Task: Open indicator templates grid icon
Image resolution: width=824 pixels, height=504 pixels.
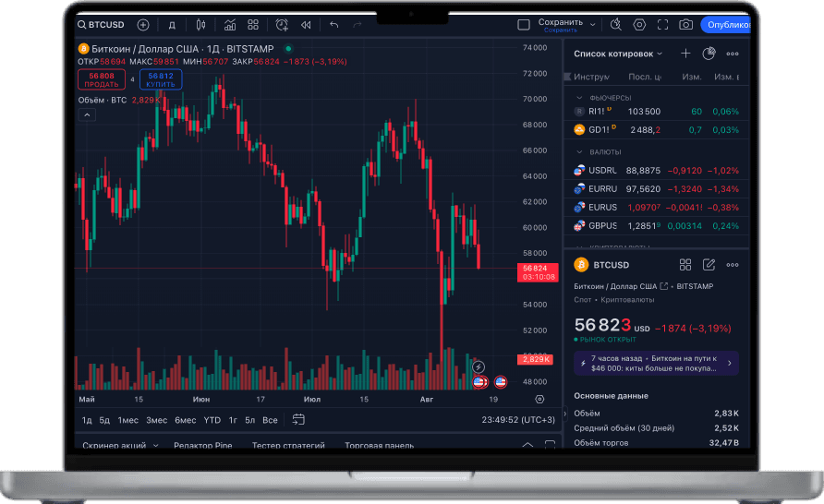Action: point(253,25)
